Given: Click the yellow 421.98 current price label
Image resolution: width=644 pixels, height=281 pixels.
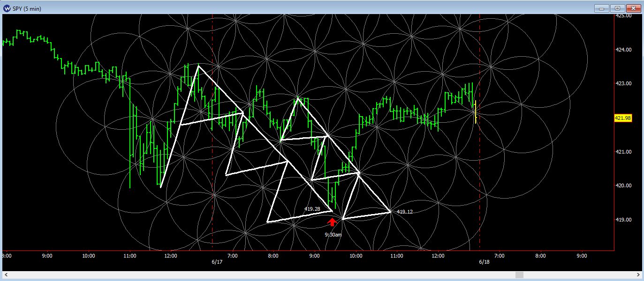Looking at the screenshot, I should (x=623, y=118).
